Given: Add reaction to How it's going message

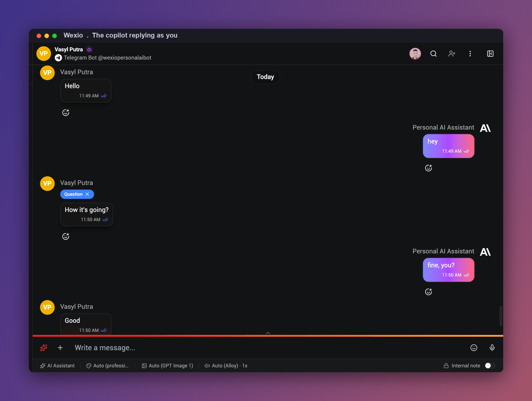Looking at the screenshot, I should (x=66, y=237).
